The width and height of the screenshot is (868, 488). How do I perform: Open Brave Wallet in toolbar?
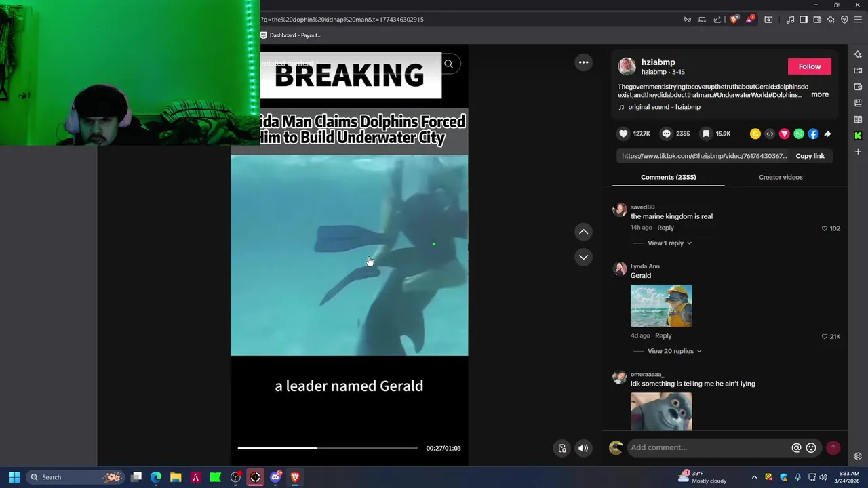coord(817,20)
